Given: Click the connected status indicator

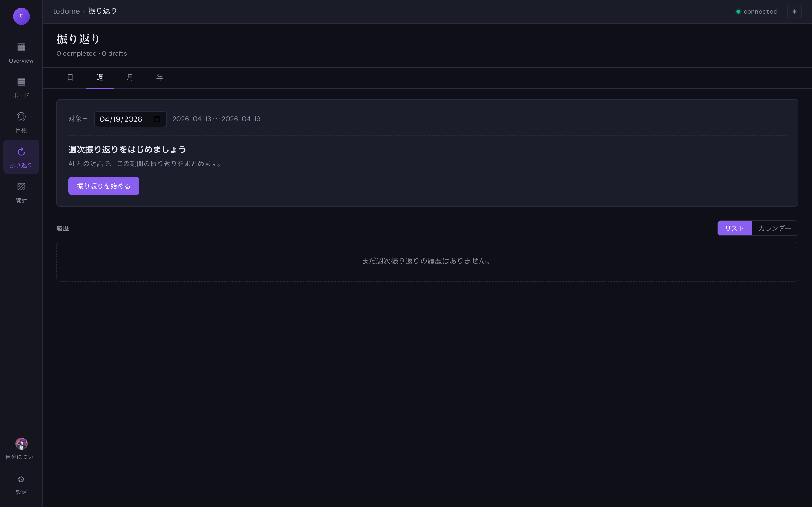Looking at the screenshot, I should (756, 12).
